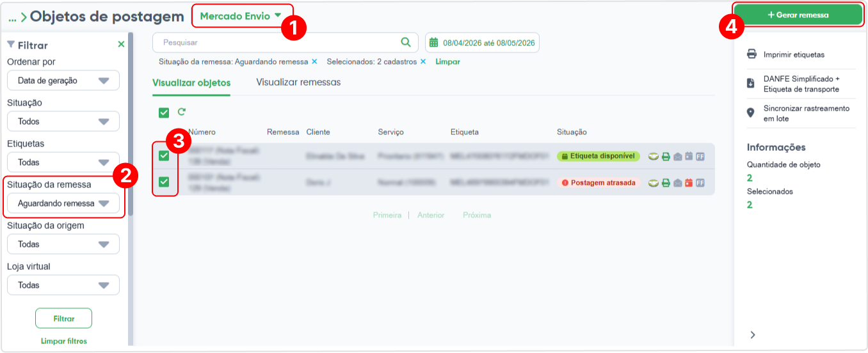Click the Serviço column header
868x353 pixels.
coord(391,132)
